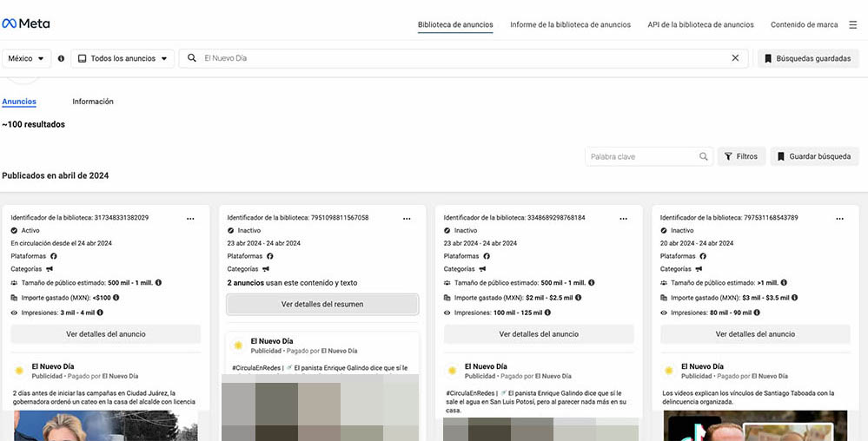The height and width of the screenshot is (441, 868).
Task: Open API de la biblioteca de anuncios
Action: tap(700, 25)
